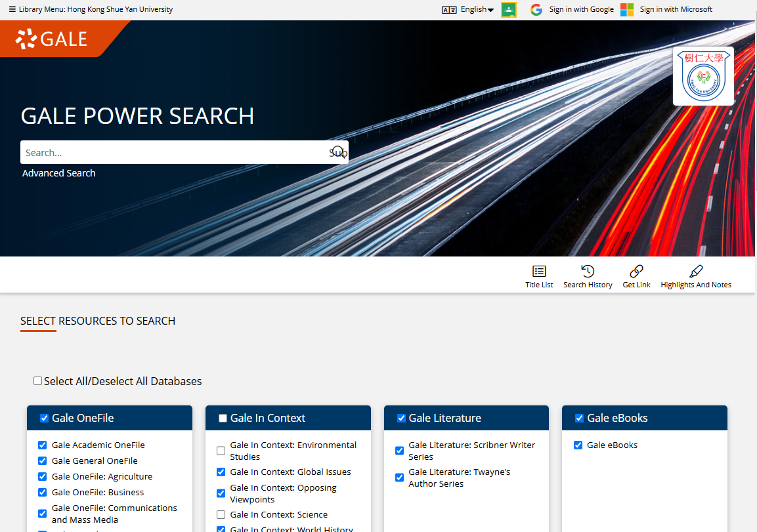The image size is (757, 532).
Task: Sign in with Google
Action: [572, 10]
